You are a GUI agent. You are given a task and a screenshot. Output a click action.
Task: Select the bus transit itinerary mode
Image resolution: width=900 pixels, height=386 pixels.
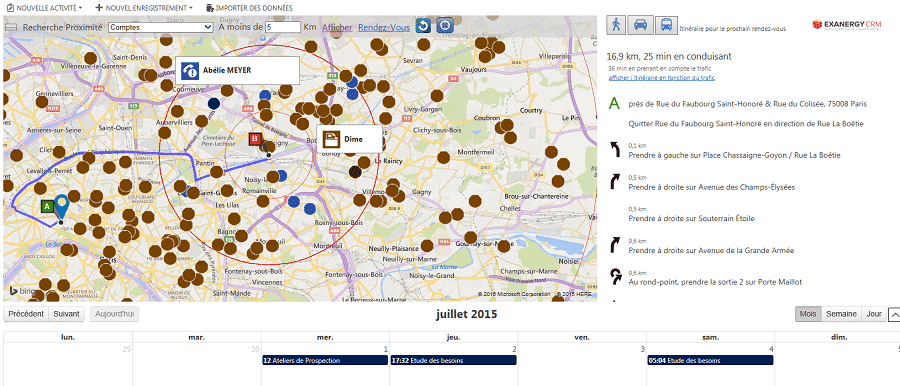[x=666, y=25]
